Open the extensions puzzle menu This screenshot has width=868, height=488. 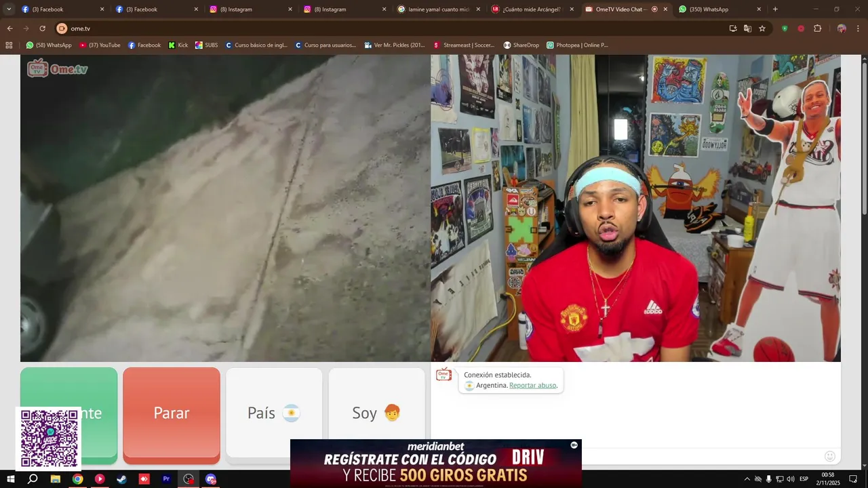(x=817, y=28)
